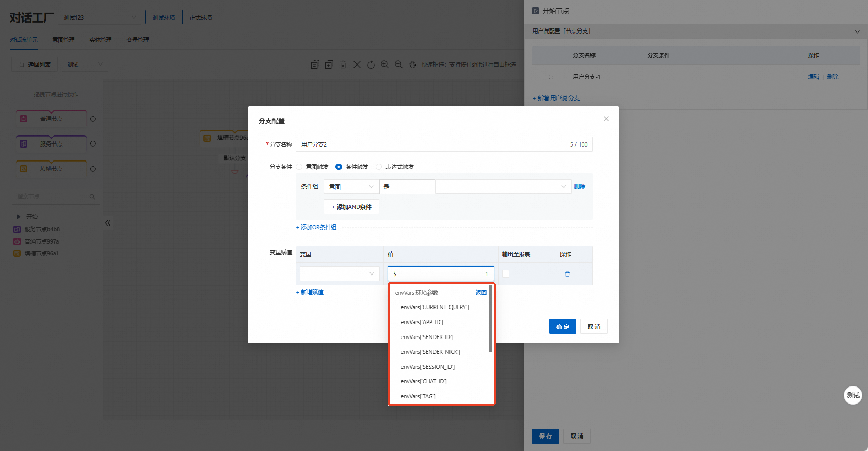Viewport: 868px width, 451px height.
Task: Switch to 正式环境 tab
Action: [x=201, y=18]
